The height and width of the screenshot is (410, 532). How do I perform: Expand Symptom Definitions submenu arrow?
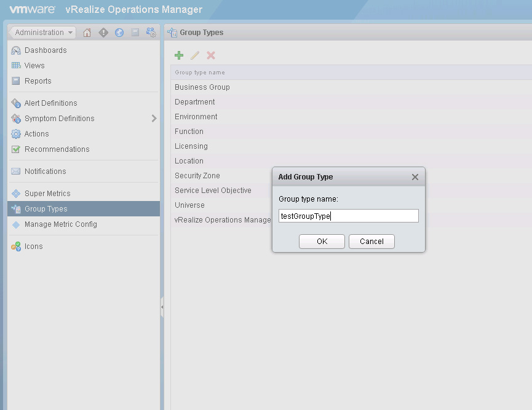tap(154, 119)
